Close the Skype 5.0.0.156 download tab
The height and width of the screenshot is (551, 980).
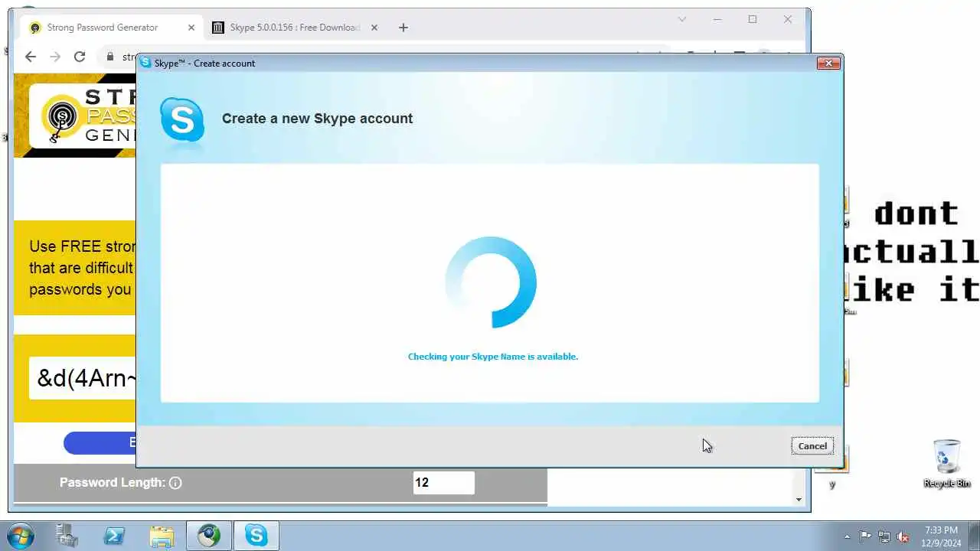coord(374,28)
